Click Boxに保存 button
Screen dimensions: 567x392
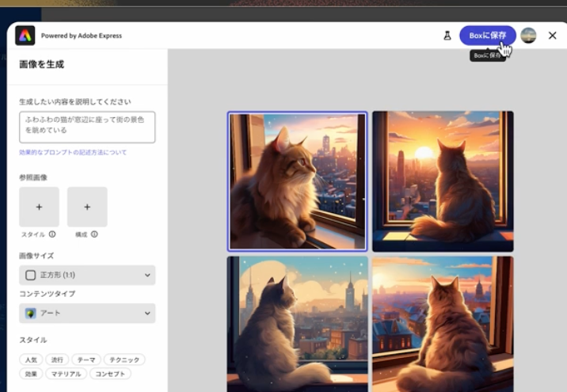[487, 36]
